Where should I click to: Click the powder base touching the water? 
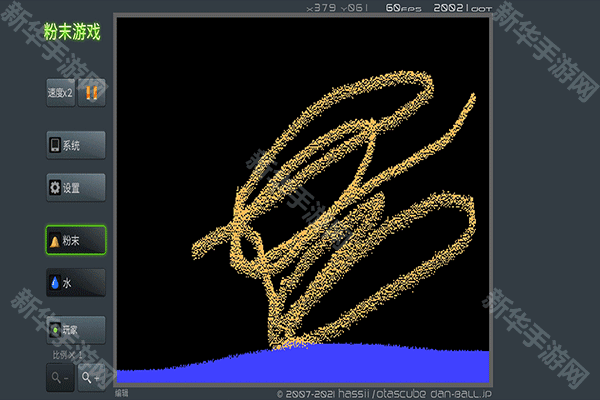(290, 342)
